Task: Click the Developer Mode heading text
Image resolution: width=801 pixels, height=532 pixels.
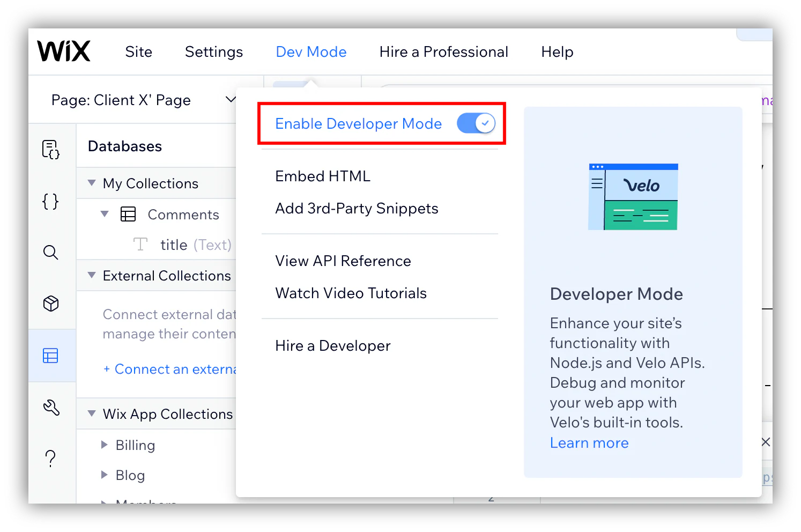Action: (x=617, y=294)
